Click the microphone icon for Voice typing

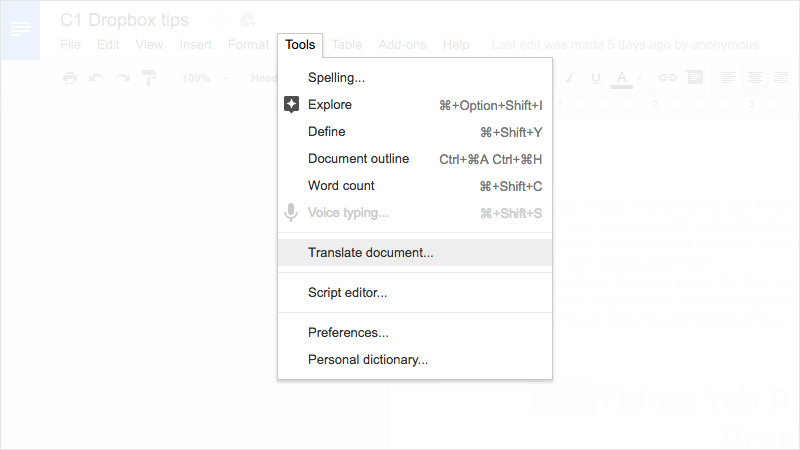(291, 213)
